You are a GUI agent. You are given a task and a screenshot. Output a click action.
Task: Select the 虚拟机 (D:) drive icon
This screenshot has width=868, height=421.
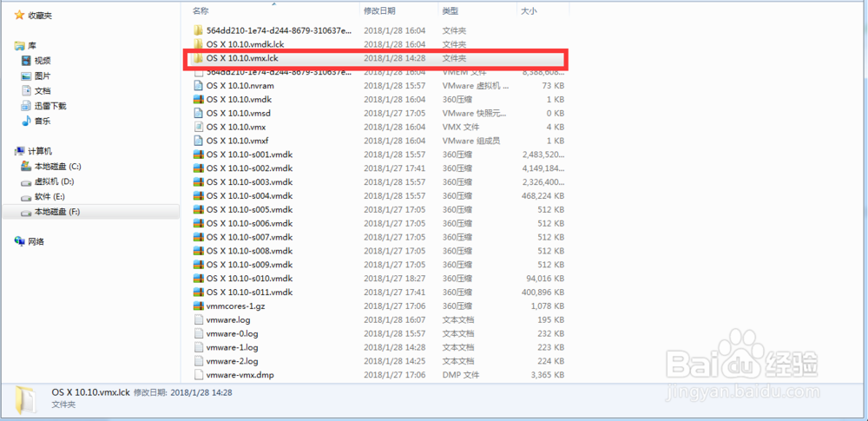click(x=26, y=181)
